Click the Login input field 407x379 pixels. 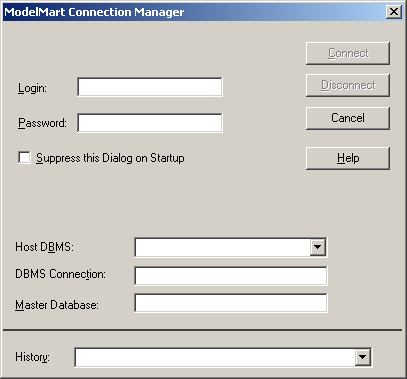(150, 87)
